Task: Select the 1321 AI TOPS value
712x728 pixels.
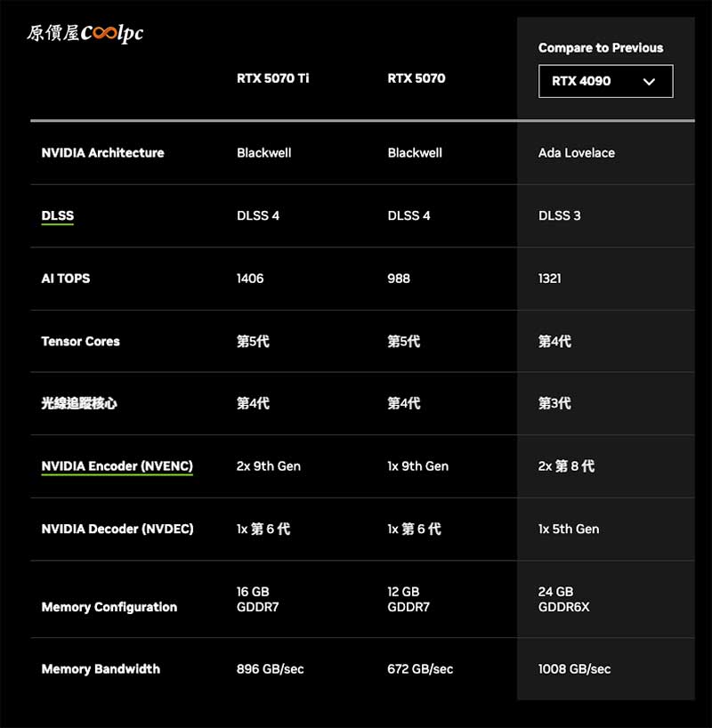Action: pos(549,279)
